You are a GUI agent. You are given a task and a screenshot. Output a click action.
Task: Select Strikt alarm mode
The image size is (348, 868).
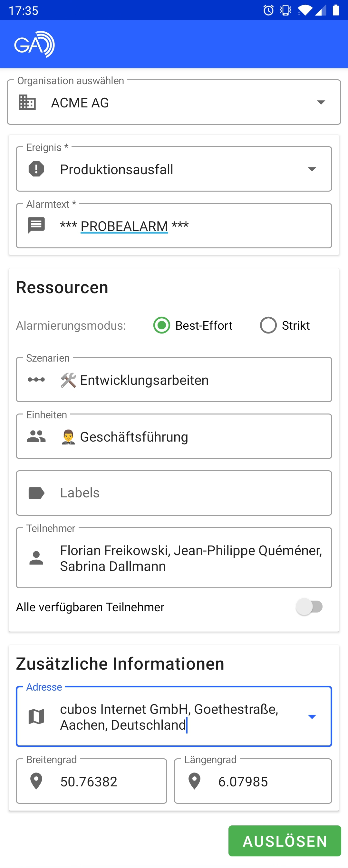point(268,325)
